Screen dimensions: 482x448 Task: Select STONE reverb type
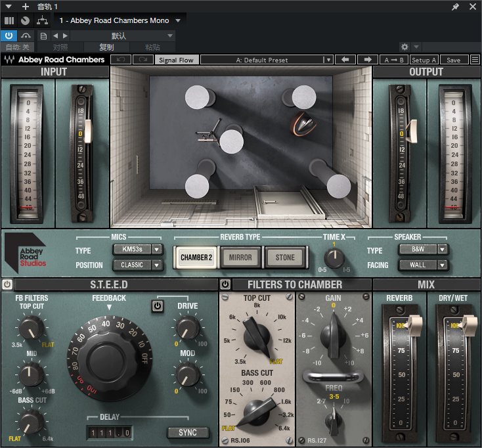285,258
